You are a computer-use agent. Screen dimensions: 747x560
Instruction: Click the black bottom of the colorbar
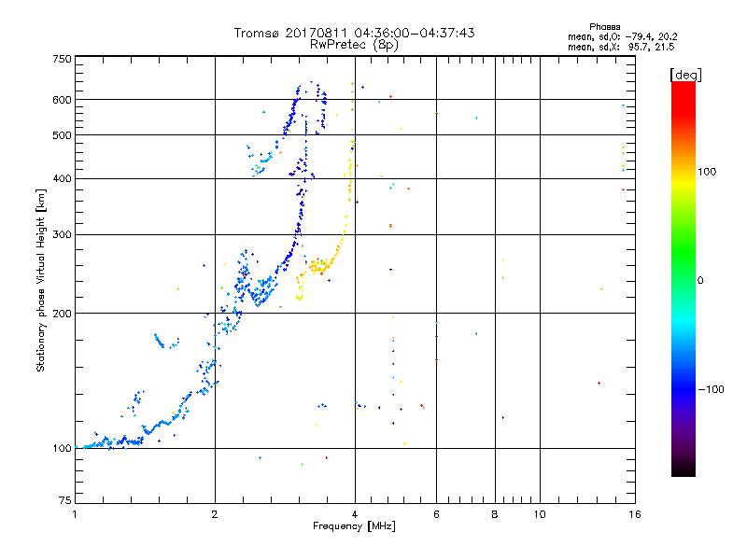point(684,469)
